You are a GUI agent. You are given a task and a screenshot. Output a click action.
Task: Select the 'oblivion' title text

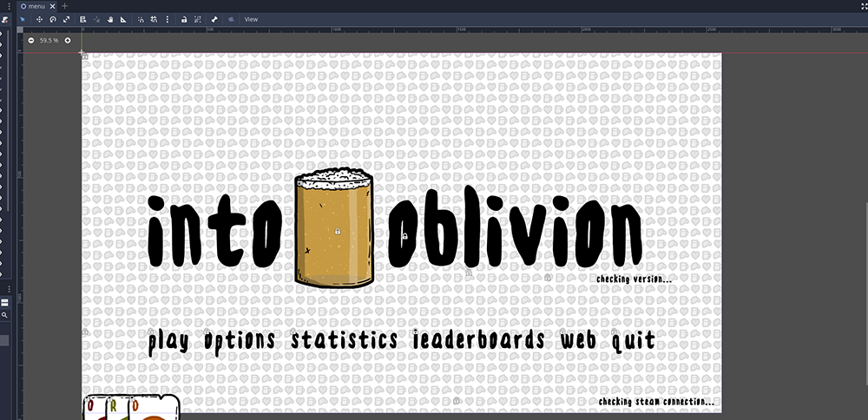tap(514, 228)
